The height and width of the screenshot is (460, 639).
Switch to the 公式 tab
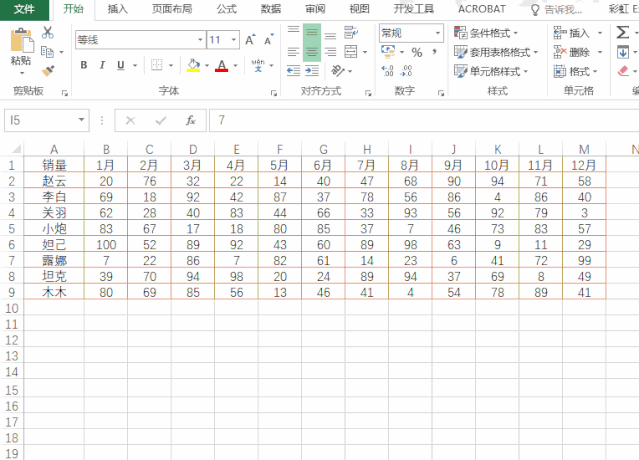(x=227, y=9)
